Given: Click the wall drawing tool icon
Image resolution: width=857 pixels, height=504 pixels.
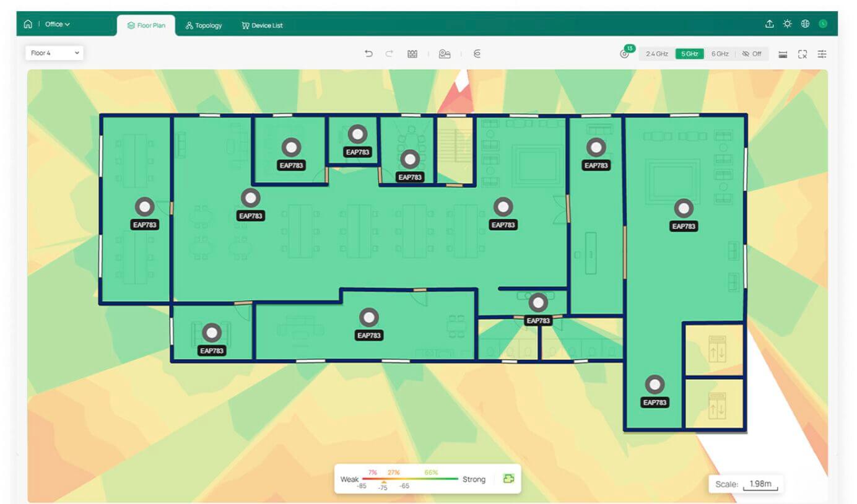Looking at the screenshot, I should (412, 54).
